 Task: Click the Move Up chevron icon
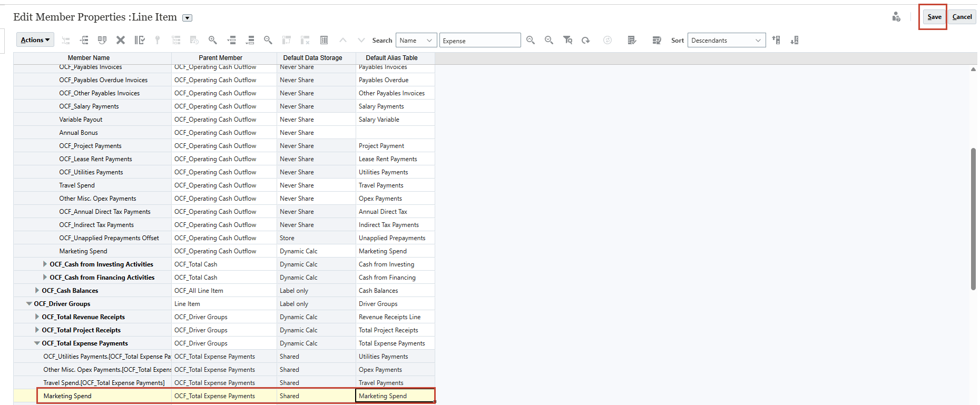click(343, 40)
